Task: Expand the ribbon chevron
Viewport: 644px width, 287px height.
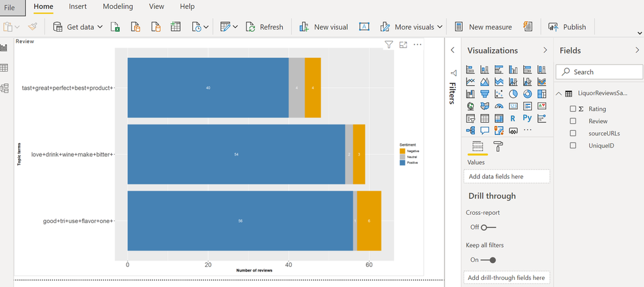Action: click(639, 33)
